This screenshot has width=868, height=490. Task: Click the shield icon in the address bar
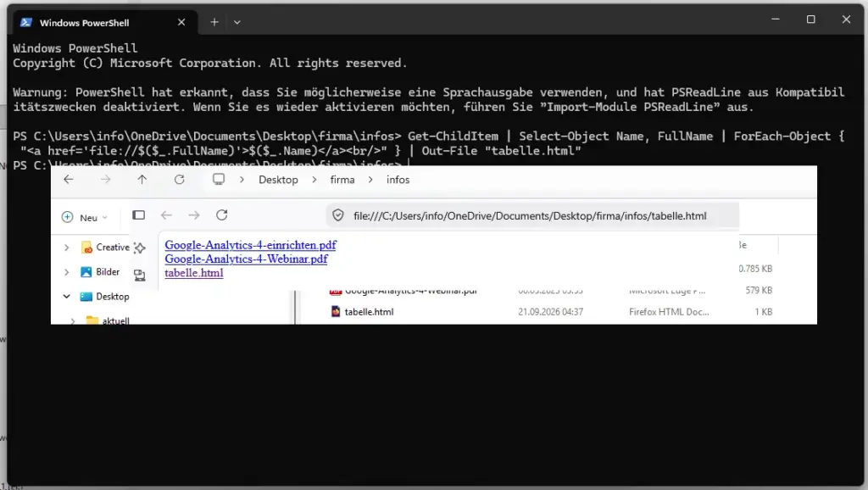pyautogui.click(x=338, y=216)
